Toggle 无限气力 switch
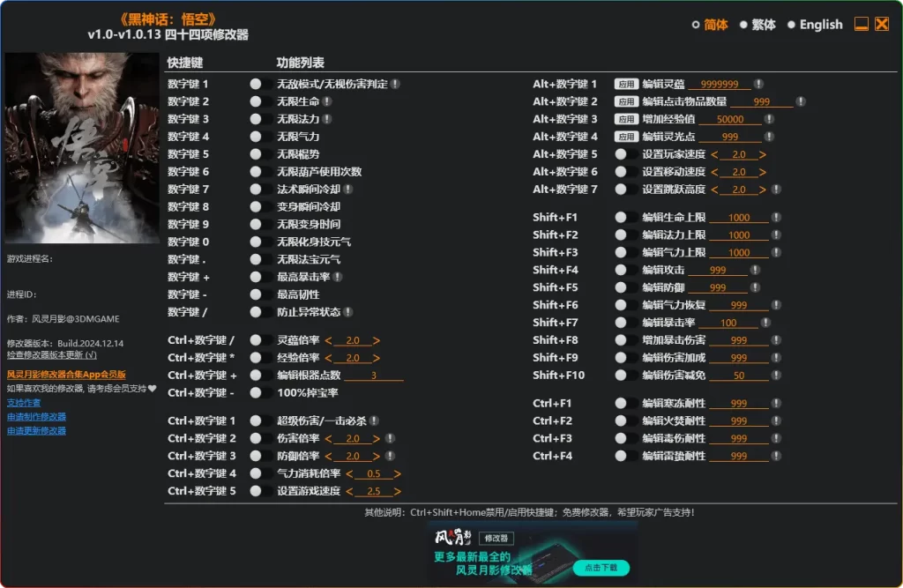 (260, 137)
